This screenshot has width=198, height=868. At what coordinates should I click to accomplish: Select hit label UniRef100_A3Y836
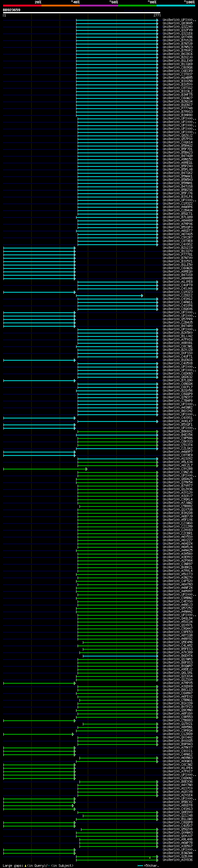pos(178,860)
